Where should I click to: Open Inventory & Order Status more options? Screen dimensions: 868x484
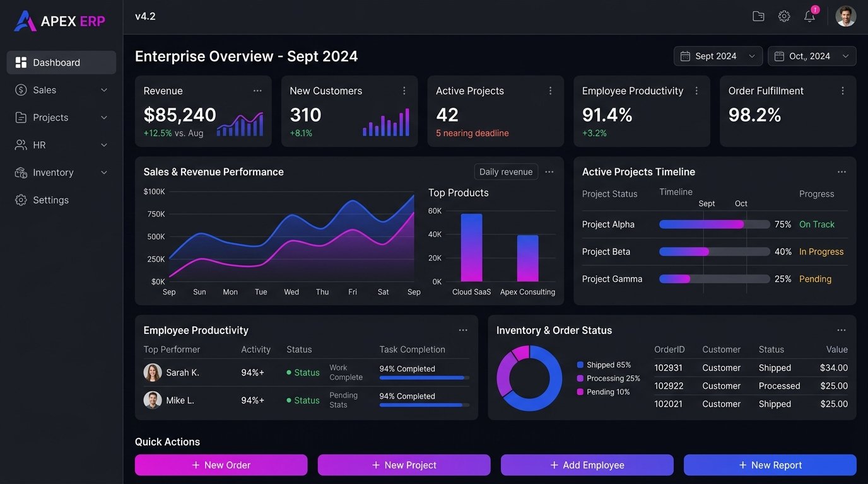(x=842, y=330)
